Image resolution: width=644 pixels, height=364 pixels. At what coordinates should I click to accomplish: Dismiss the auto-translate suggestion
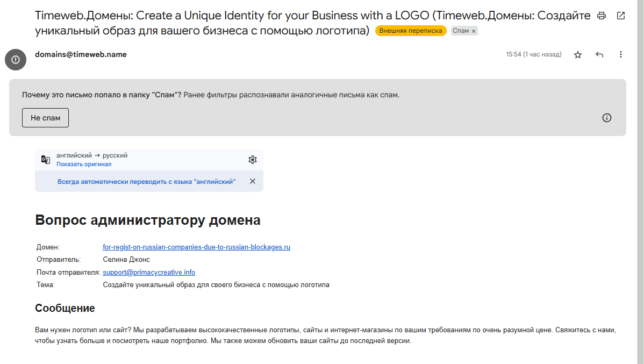253,181
